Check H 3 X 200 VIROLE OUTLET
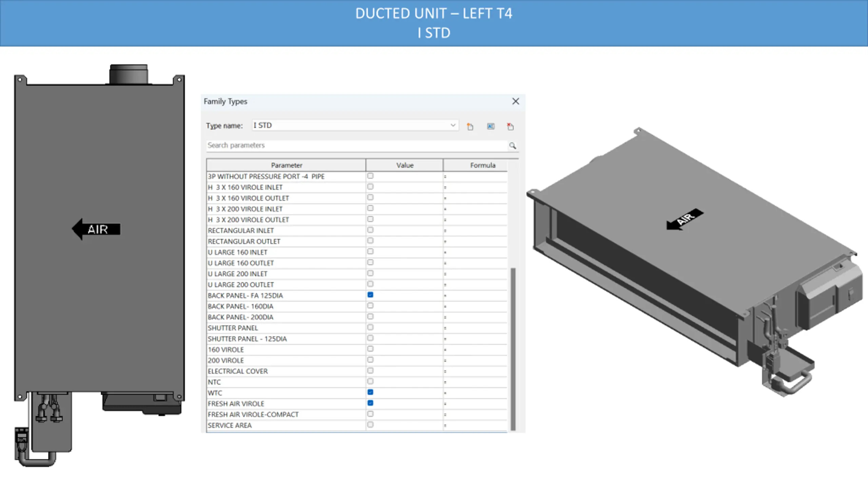 pyautogui.click(x=370, y=219)
